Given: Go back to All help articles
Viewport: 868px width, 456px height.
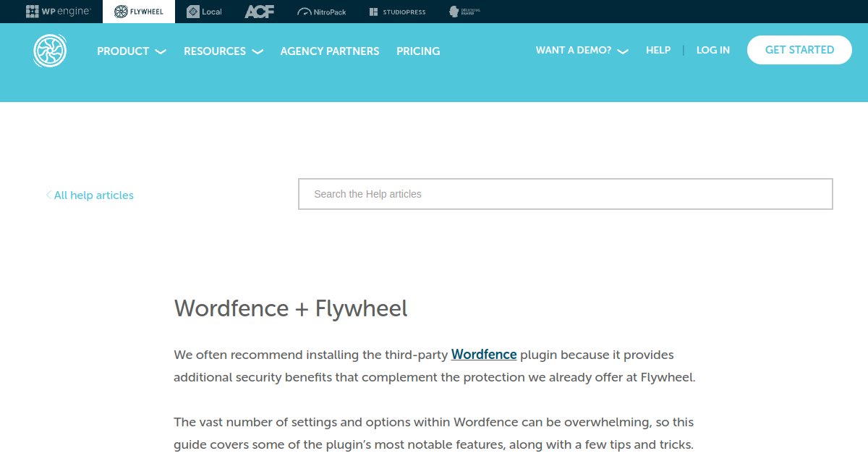Looking at the screenshot, I should pyautogui.click(x=90, y=195).
